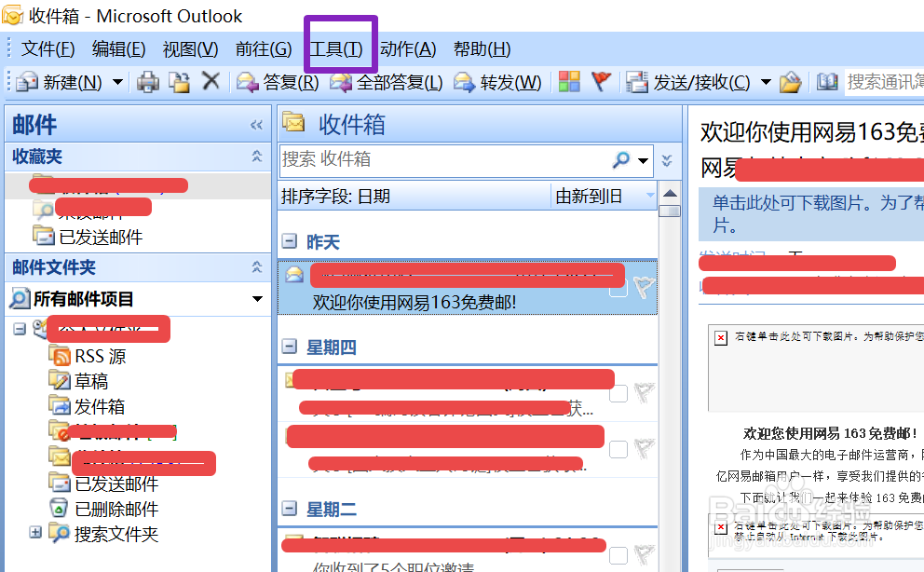Click the 全部答复(L) reply all button
This screenshot has height=572, width=924.
[x=386, y=83]
